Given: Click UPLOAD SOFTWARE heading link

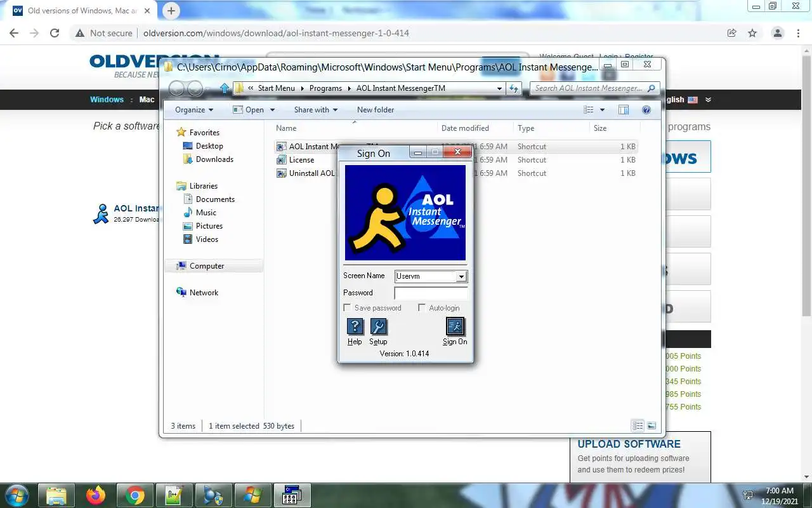Looking at the screenshot, I should click(629, 444).
